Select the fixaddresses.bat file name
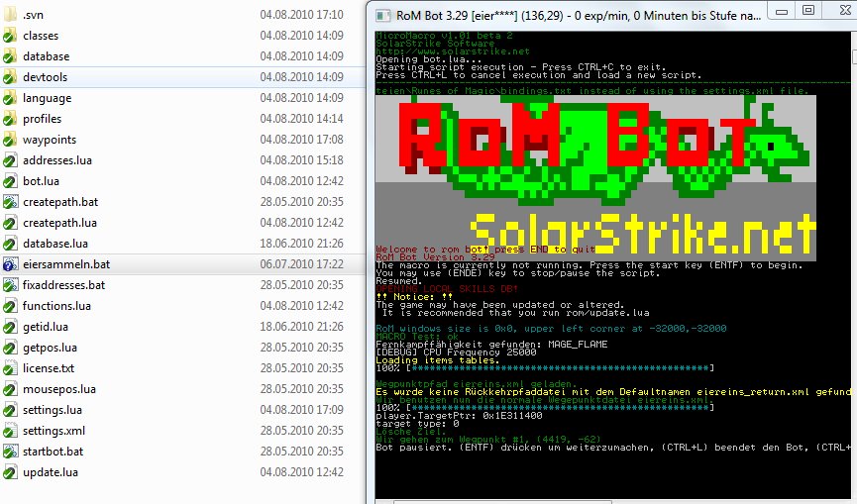This screenshot has height=504, width=857. (x=63, y=285)
